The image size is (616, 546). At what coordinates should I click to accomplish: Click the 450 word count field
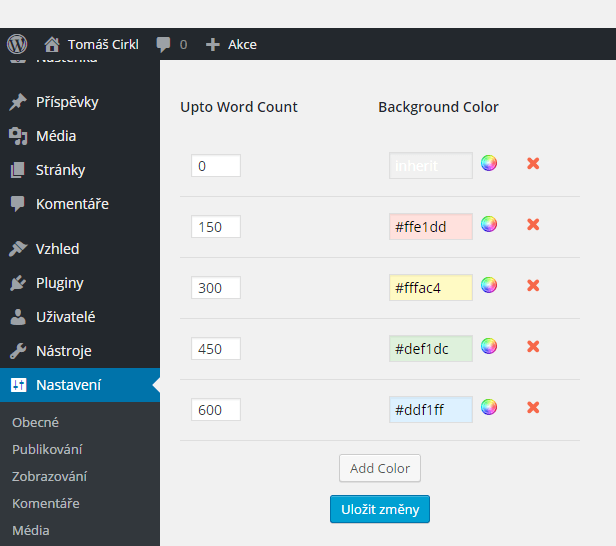pyautogui.click(x=216, y=348)
